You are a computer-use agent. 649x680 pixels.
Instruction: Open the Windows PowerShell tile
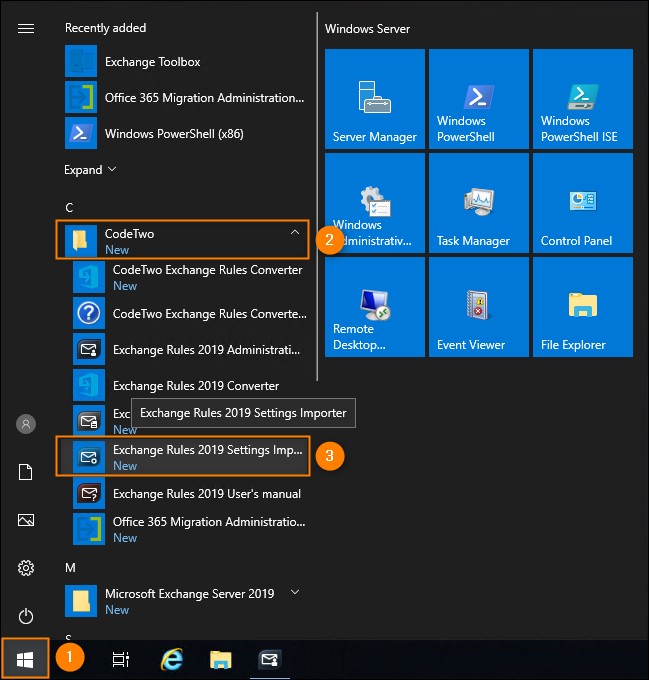point(479,99)
